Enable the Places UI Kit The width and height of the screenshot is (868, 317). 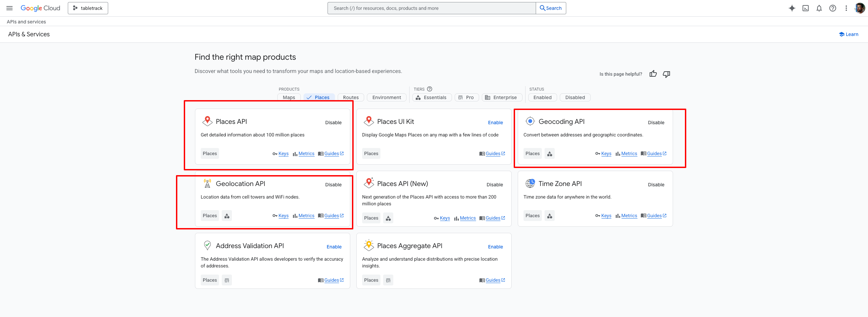pyautogui.click(x=495, y=123)
